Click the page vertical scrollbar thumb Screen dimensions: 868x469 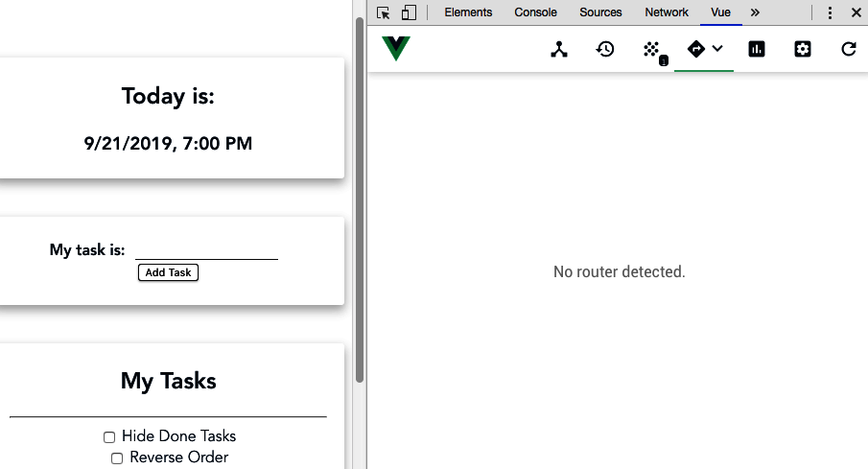(360, 199)
